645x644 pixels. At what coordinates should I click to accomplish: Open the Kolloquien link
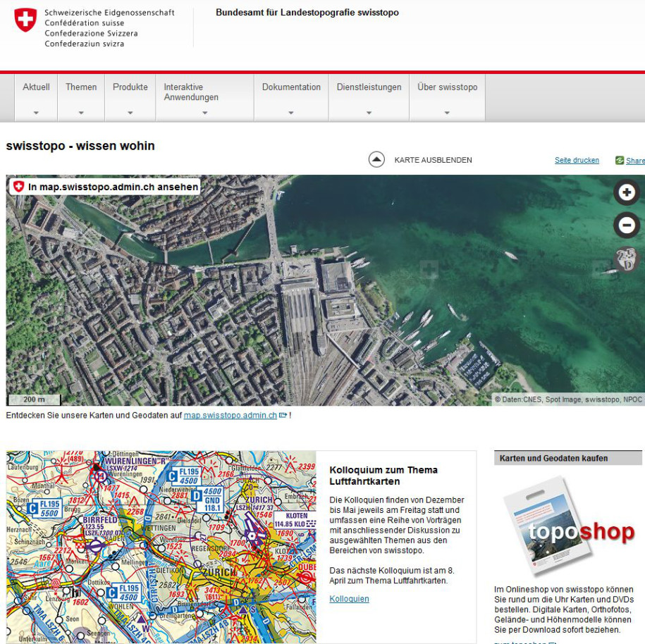[x=349, y=599]
